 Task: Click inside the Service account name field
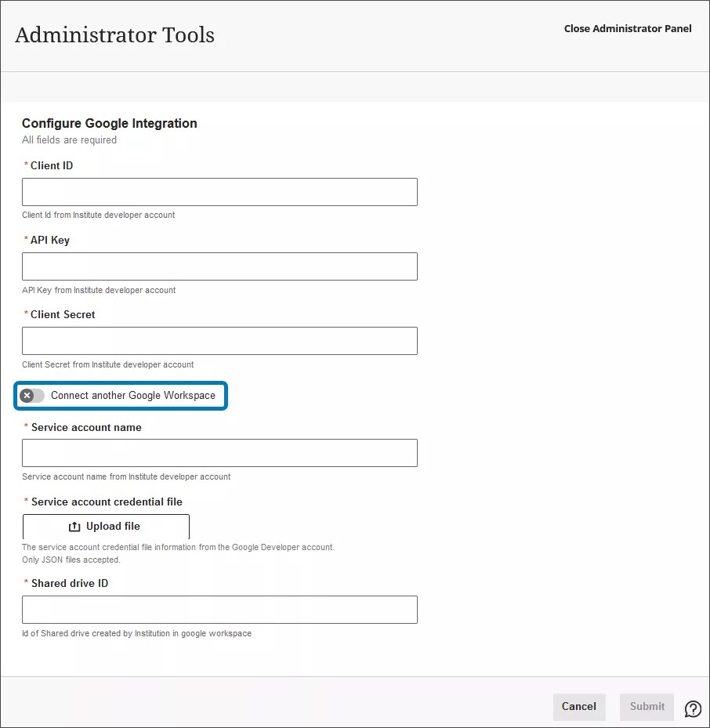(219, 452)
